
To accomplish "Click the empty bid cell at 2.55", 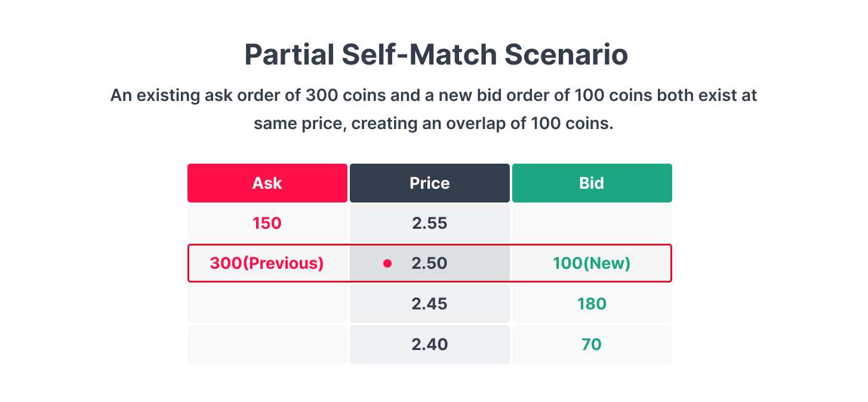I will pos(592,223).
